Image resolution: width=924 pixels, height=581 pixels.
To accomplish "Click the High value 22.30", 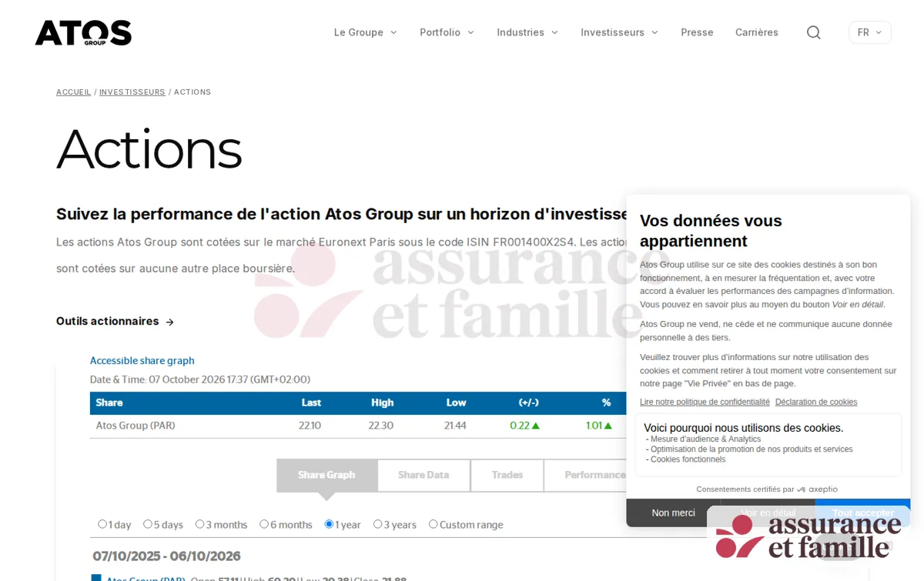I will click(x=381, y=426).
